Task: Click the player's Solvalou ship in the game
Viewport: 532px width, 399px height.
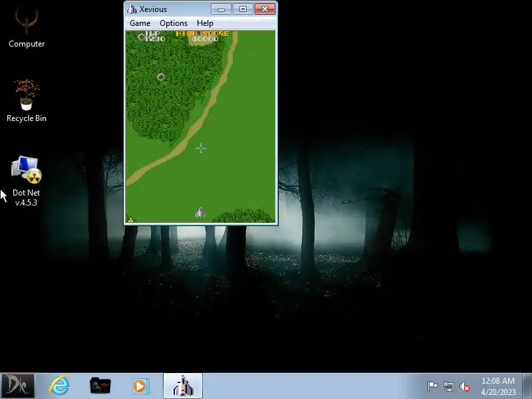Action: (x=201, y=213)
